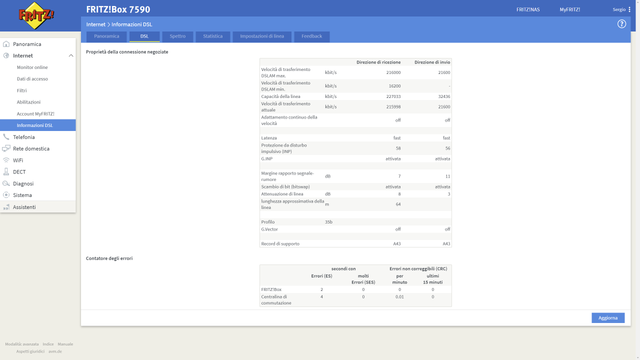640x360 pixels.
Task: Open the FRITZ!NAS link
Action: (x=528, y=9)
